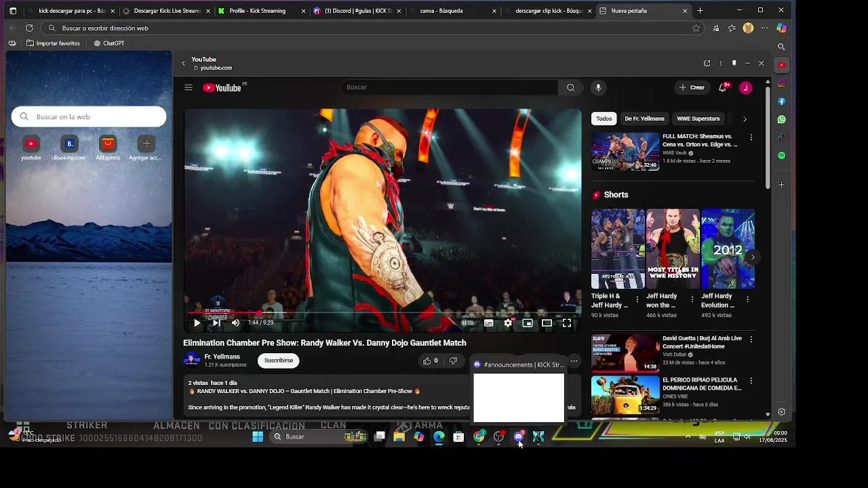Open Edge sidebar search icon
The height and width of the screenshot is (488, 868).
tap(781, 47)
